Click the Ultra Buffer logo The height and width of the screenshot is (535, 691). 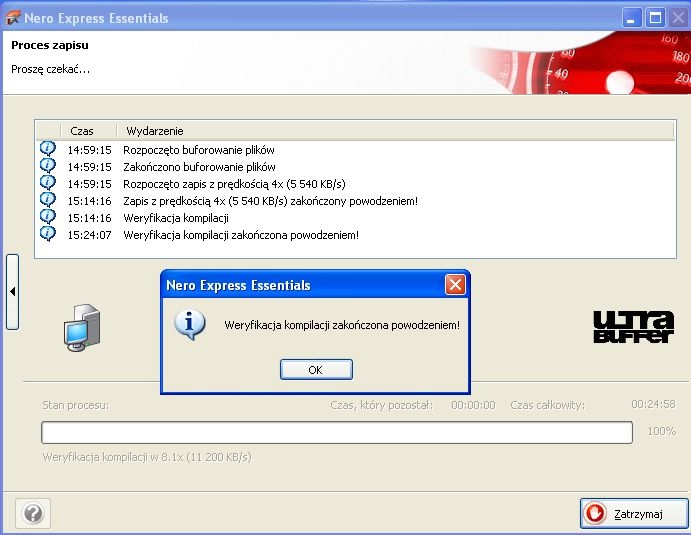634,327
